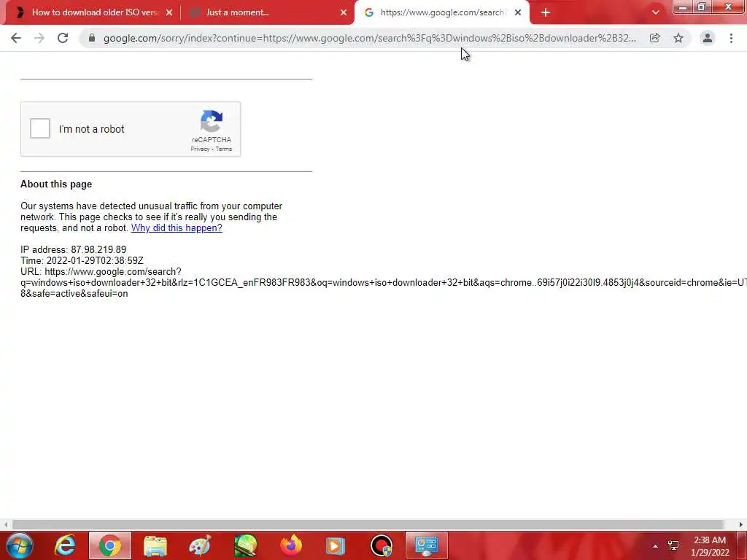
Task: Switch to How to download older ISO tab
Action: 94,12
